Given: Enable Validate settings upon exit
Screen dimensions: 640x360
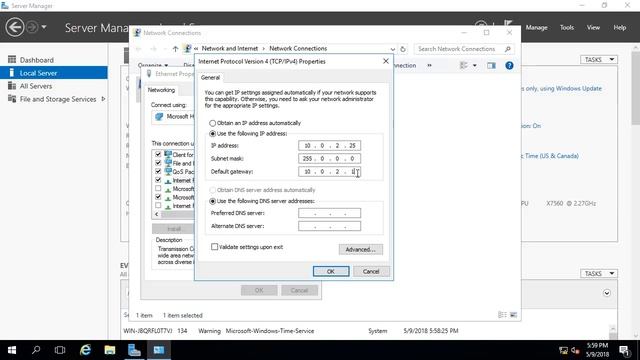Looking at the screenshot, I should pos(214,247).
